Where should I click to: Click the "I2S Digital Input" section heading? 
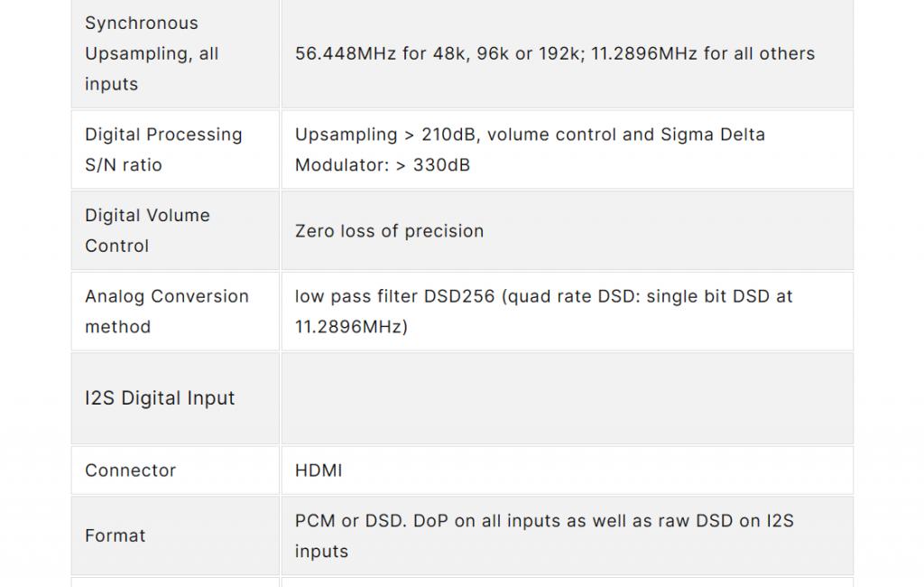point(160,398)
